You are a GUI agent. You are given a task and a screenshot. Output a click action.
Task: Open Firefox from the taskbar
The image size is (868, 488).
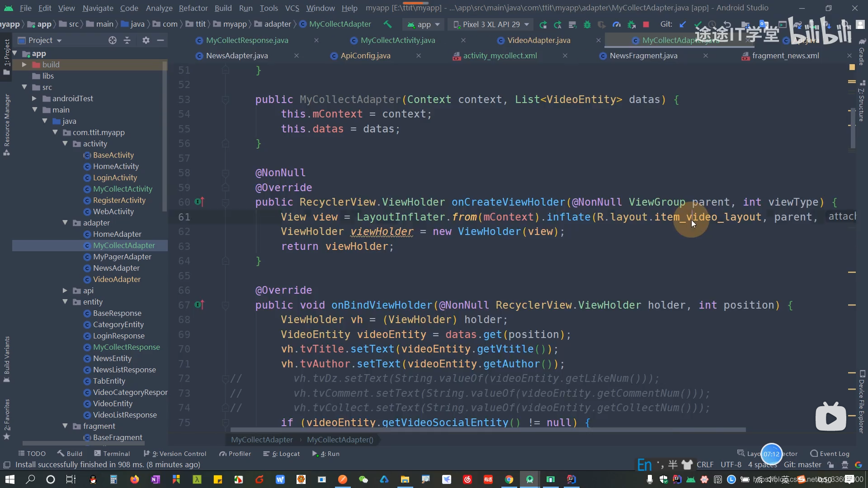(135, 479)
